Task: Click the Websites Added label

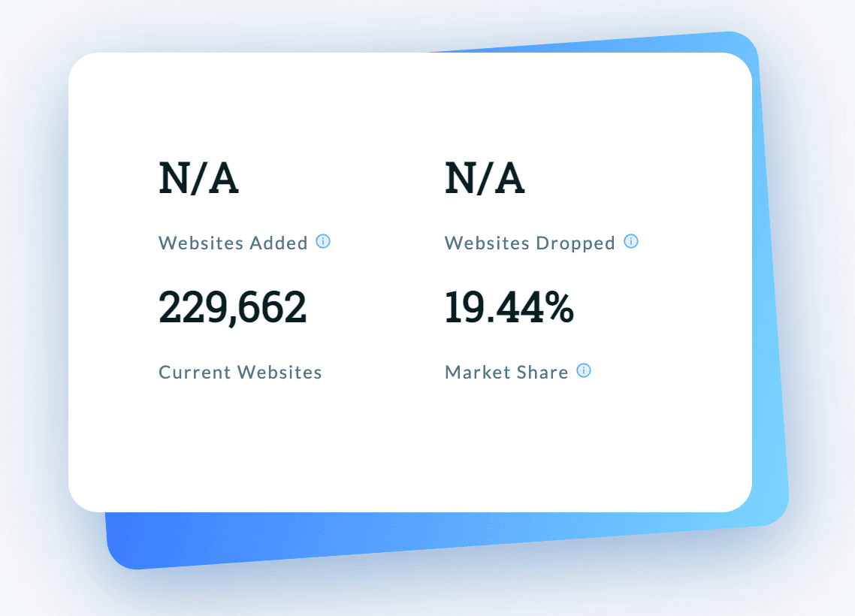Action: point(232,243)
